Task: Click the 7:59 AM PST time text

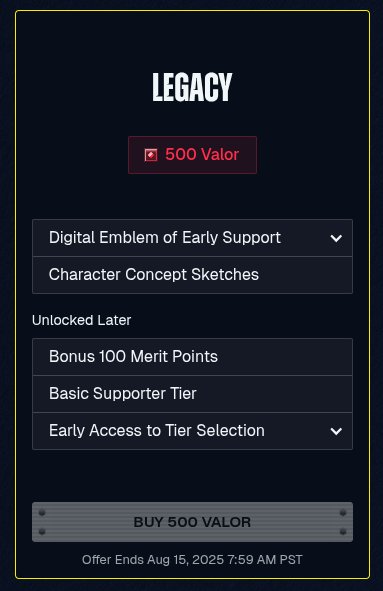Action: (265, 560)
